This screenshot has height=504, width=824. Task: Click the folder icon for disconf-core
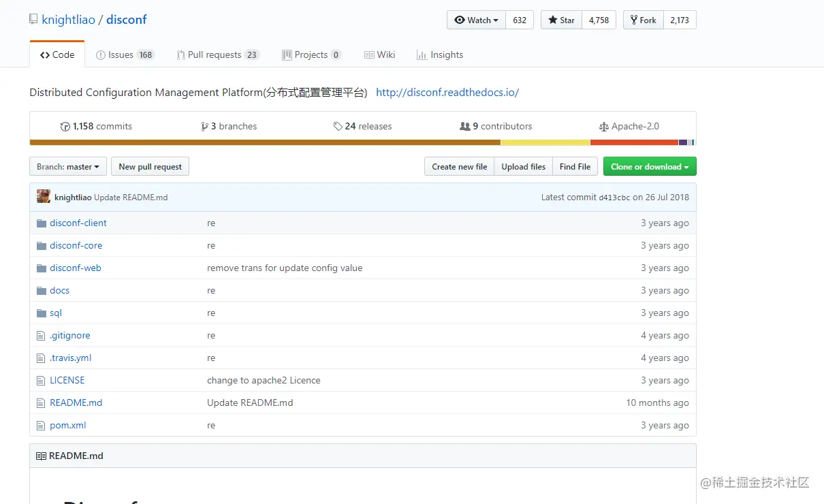[41, 245]
